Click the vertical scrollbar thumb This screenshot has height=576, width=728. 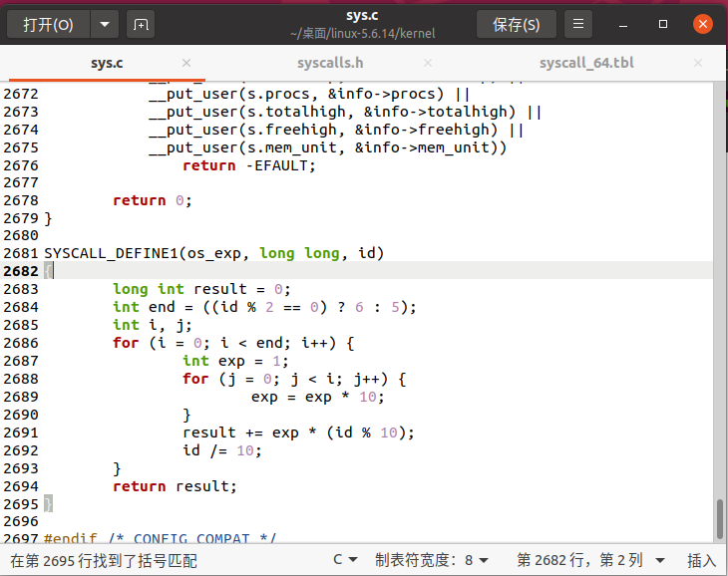720,518
